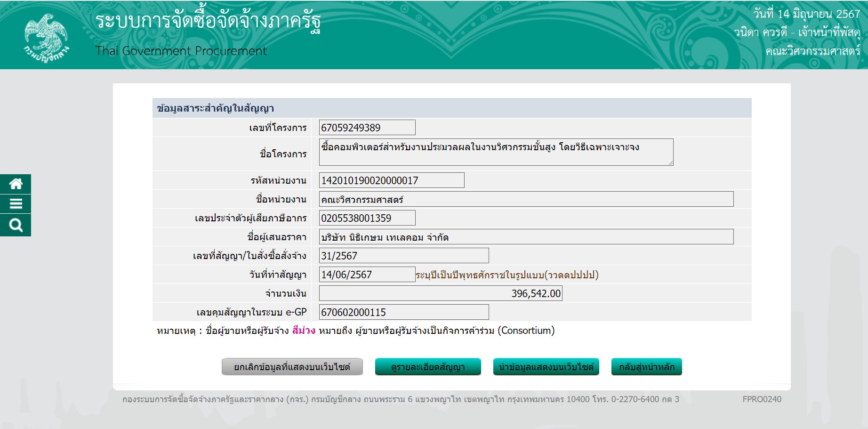The width and height of the screenshot is (868, 429).
Task: Click the home icon in left sidebar
Action: coord(16,184)
